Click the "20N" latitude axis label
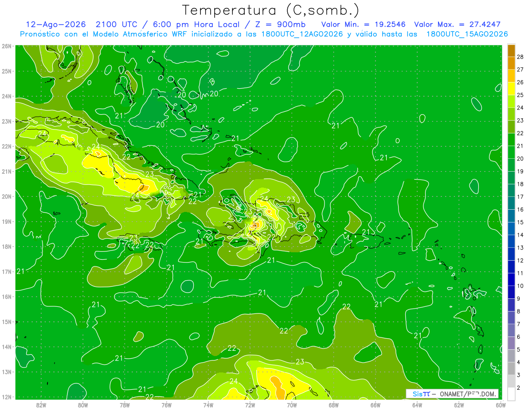Viewport: 532px width, 411px height. coord(7,196)
